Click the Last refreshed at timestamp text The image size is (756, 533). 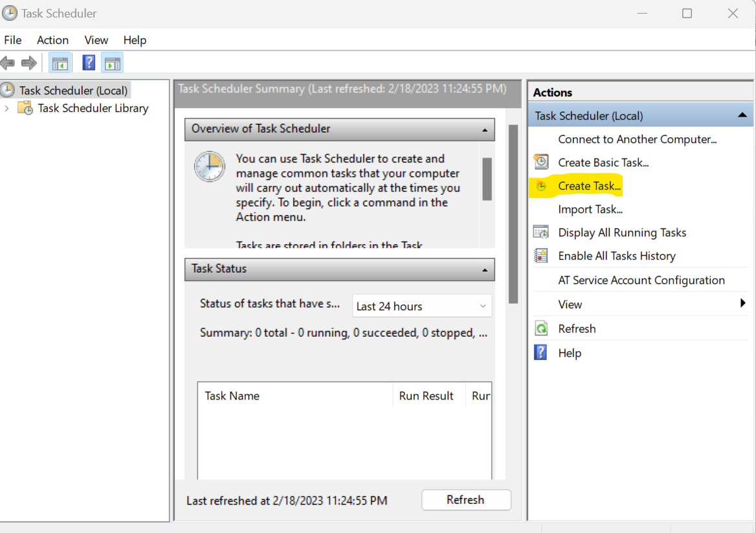(287, 501)
